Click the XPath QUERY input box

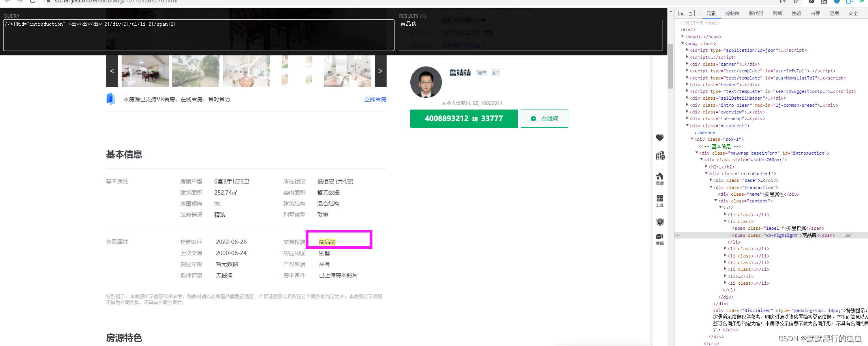(199, 35)
